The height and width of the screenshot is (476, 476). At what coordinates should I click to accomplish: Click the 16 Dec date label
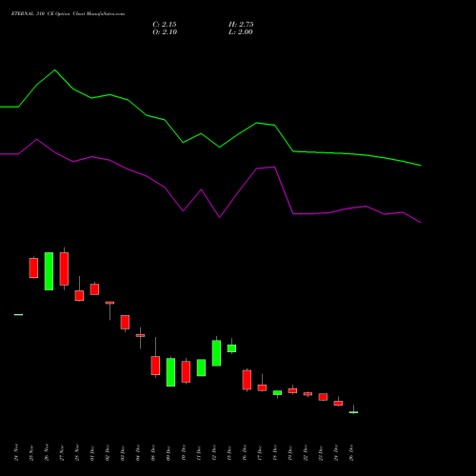click(x=245, y=453)
